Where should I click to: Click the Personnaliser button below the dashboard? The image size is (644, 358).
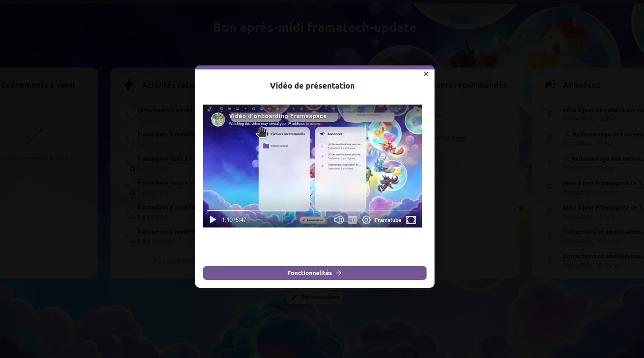click(315, 297)
